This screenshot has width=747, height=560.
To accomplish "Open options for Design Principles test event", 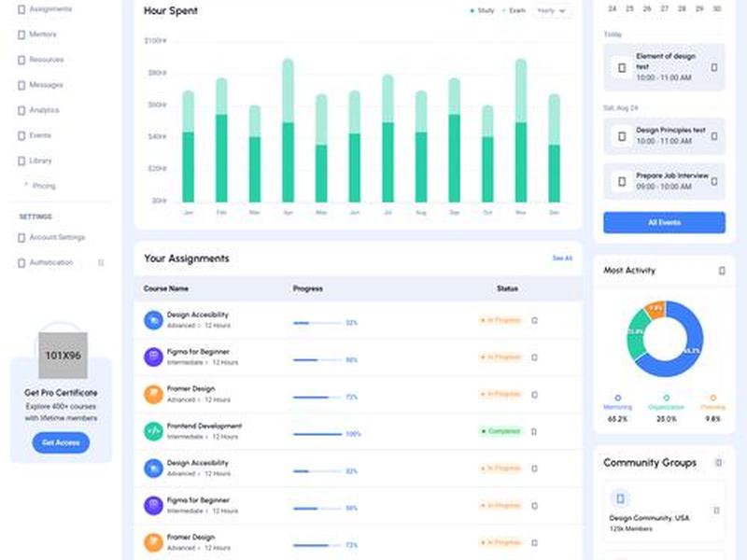I will (714, 136).
